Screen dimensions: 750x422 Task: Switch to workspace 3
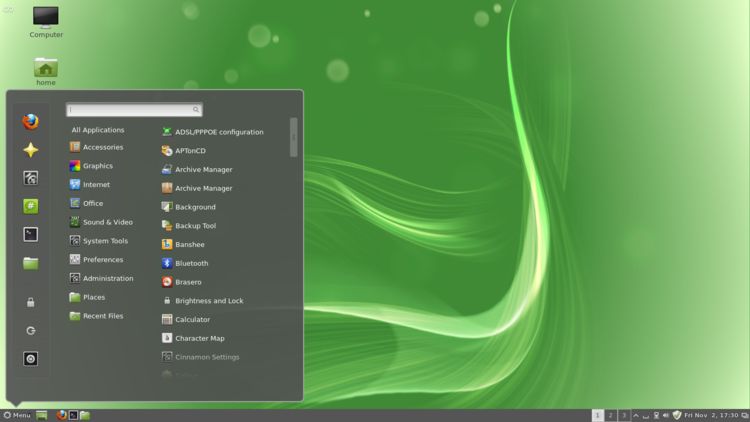(624, 415)
